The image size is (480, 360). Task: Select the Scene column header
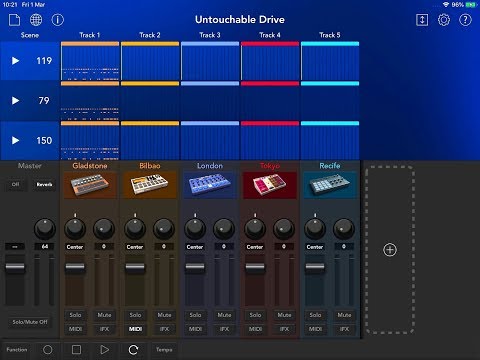tap(30, 35)
